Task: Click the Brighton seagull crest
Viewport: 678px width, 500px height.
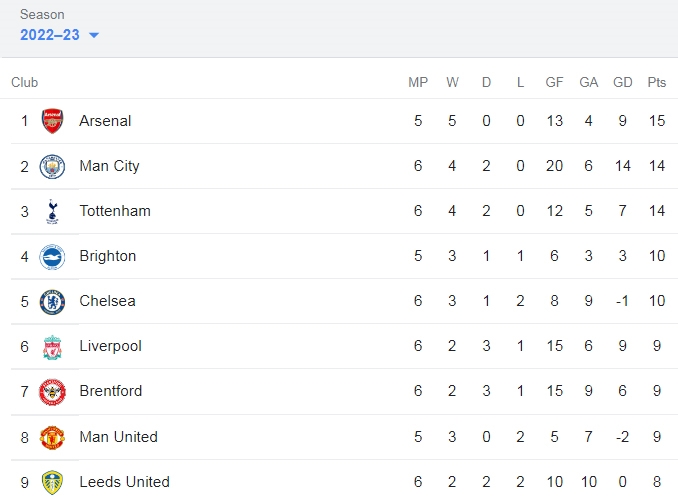Action: (x=52, y=257)
